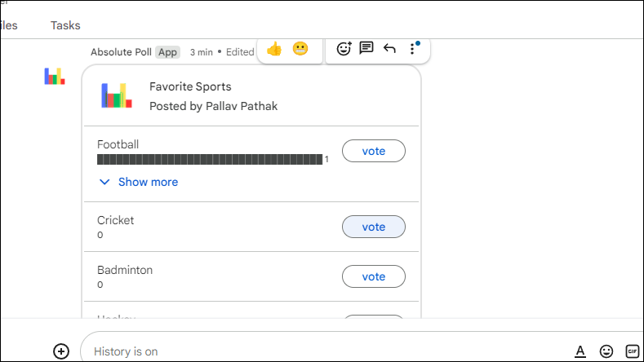Vote for Cricket in the poll
This screenshot has width=644, height=362.
click(373, 227)
